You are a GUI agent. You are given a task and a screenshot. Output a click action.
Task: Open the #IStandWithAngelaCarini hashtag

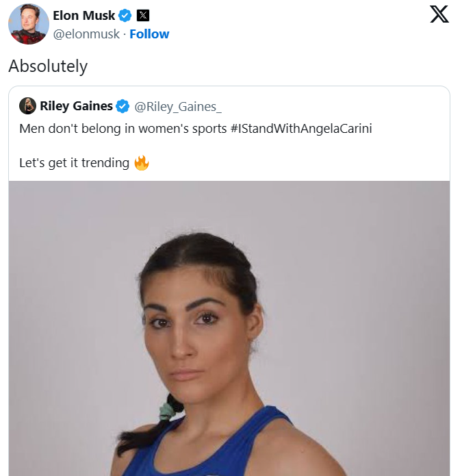tap(302, 128)
